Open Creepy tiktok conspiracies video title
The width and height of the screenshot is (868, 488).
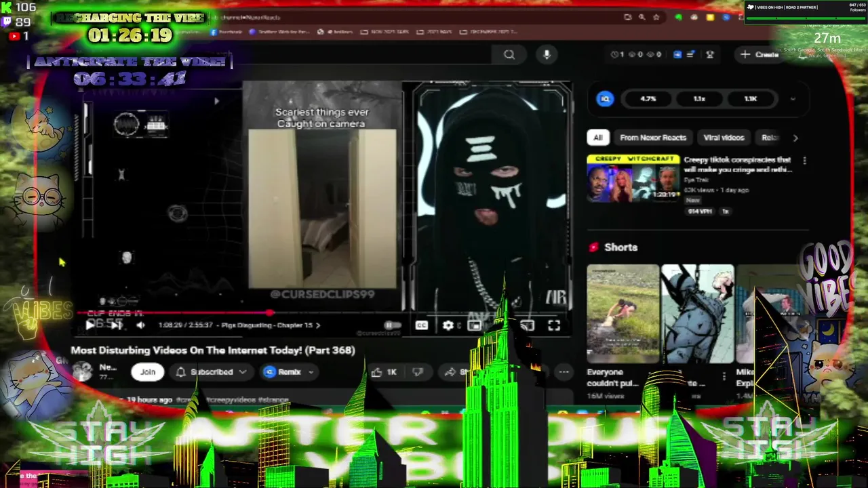point(737,165)
